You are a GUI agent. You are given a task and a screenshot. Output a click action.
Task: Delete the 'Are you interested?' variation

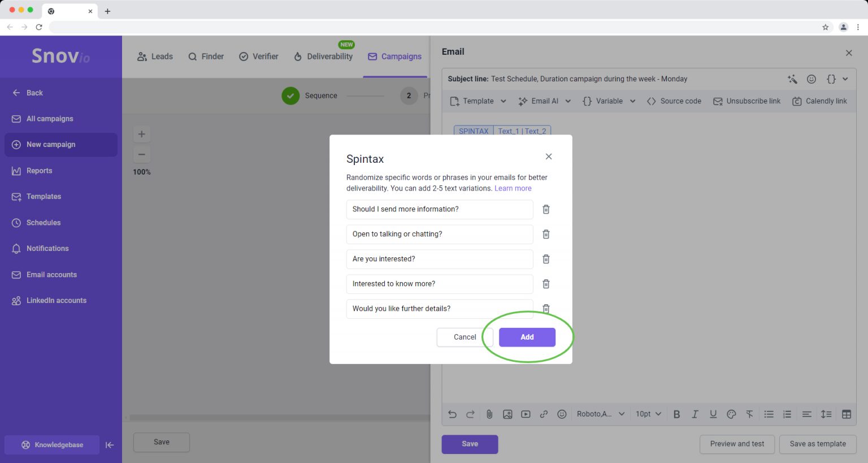click(x=546, y=259)
